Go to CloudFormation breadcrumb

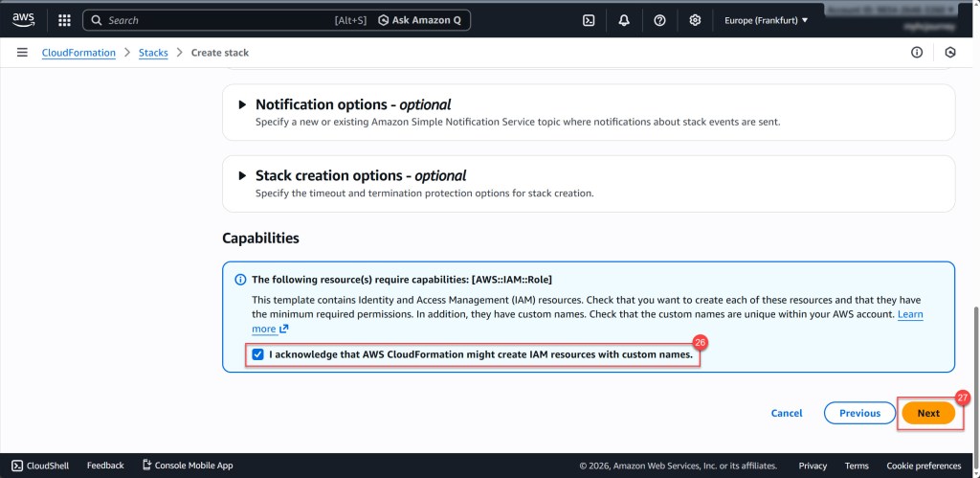point(78,53)
